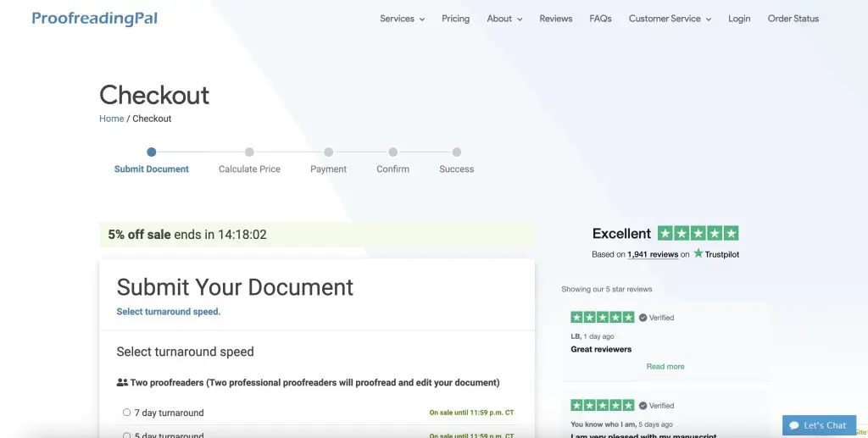
Task: Click the Submit Document step circle
Action: (151, 152)
